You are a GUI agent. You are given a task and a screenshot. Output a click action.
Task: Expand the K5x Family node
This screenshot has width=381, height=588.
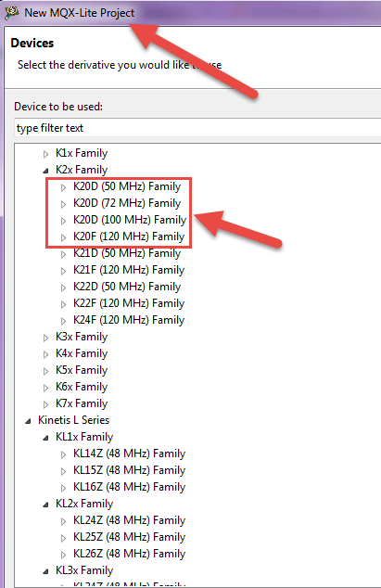coord(45,371)
